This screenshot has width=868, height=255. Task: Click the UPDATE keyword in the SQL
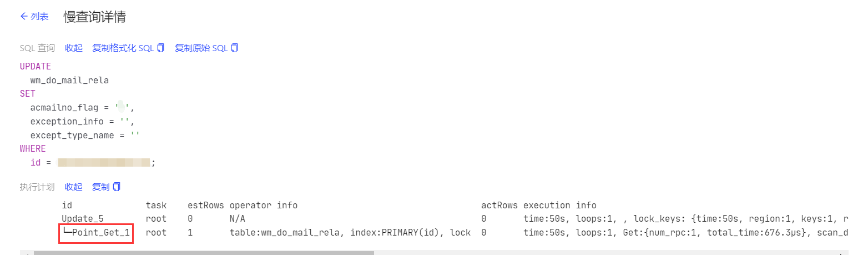pos(36,67)
